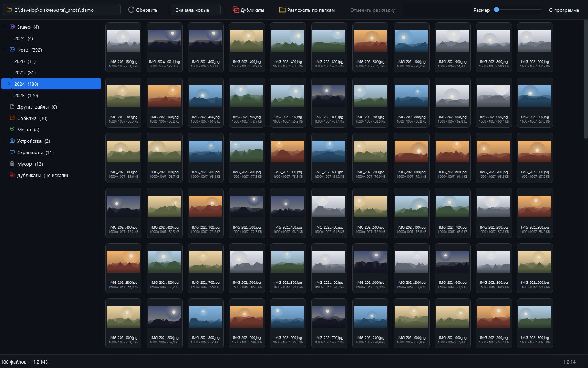Image resolution: width=588 pixels, height=368 pixels.
Task: Click the monitor icon next to Скриншоты
Action: tap(12, 152)
